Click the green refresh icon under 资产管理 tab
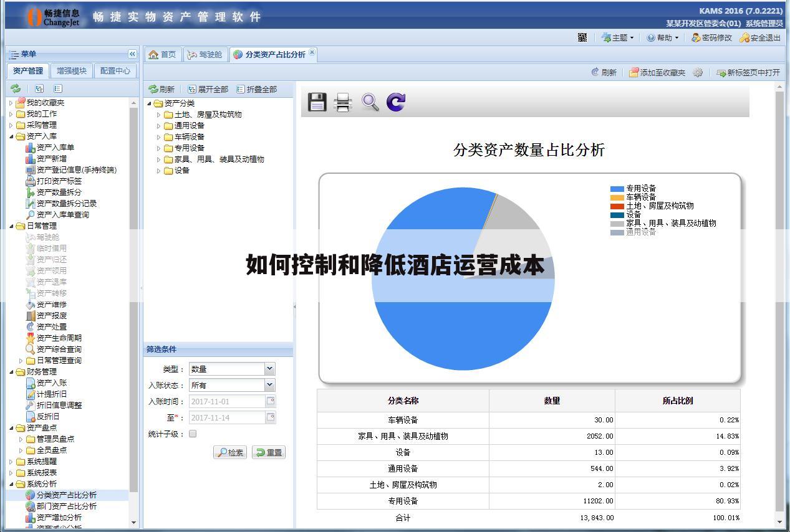Viewport: 790px width, 532px height. point(16,88)
